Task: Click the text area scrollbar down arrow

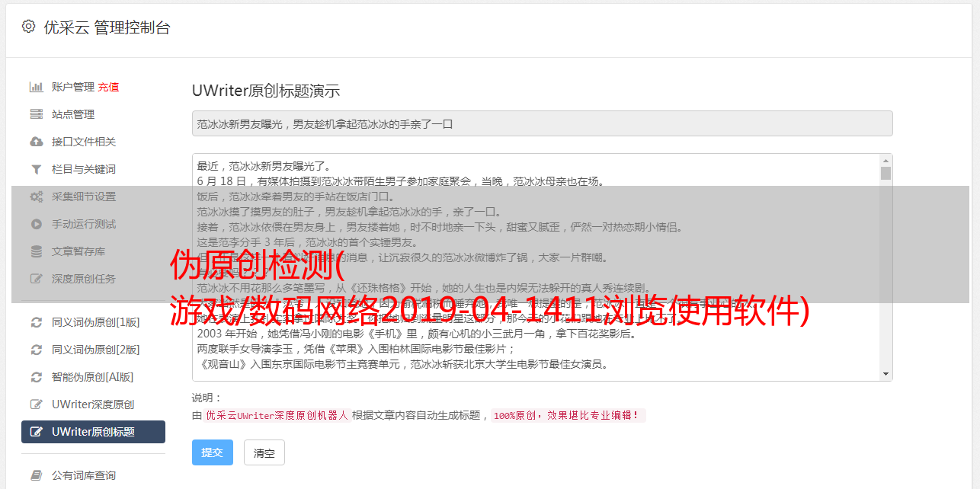Action: tap(886, 374)
